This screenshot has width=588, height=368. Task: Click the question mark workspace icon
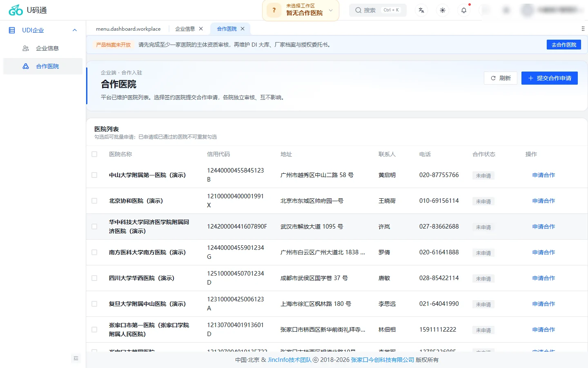(x=274, y=10)
